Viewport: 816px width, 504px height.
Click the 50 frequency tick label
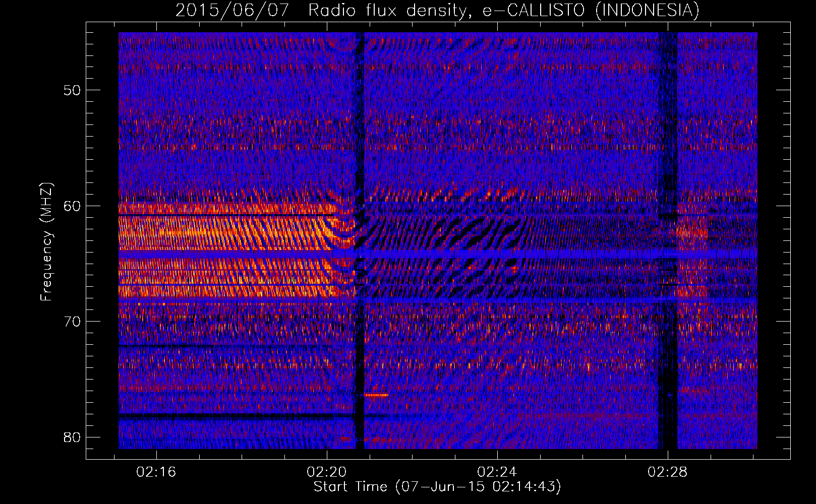coord(72,90)
